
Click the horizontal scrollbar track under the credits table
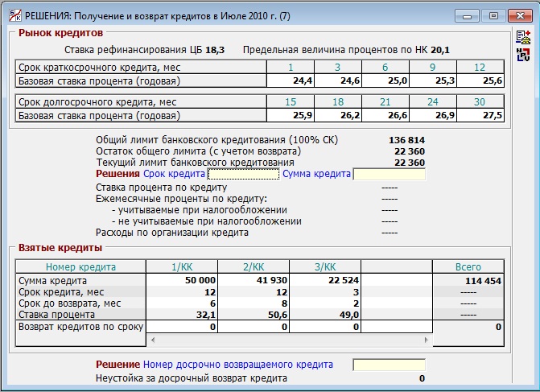[x=289, y=340]
